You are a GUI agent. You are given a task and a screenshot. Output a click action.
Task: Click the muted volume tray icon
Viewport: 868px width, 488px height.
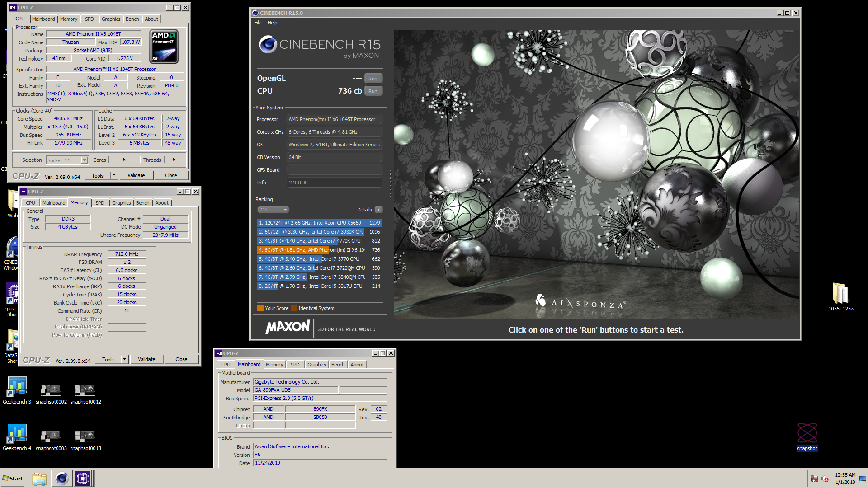pyautogui.click(x=825, y=479)
